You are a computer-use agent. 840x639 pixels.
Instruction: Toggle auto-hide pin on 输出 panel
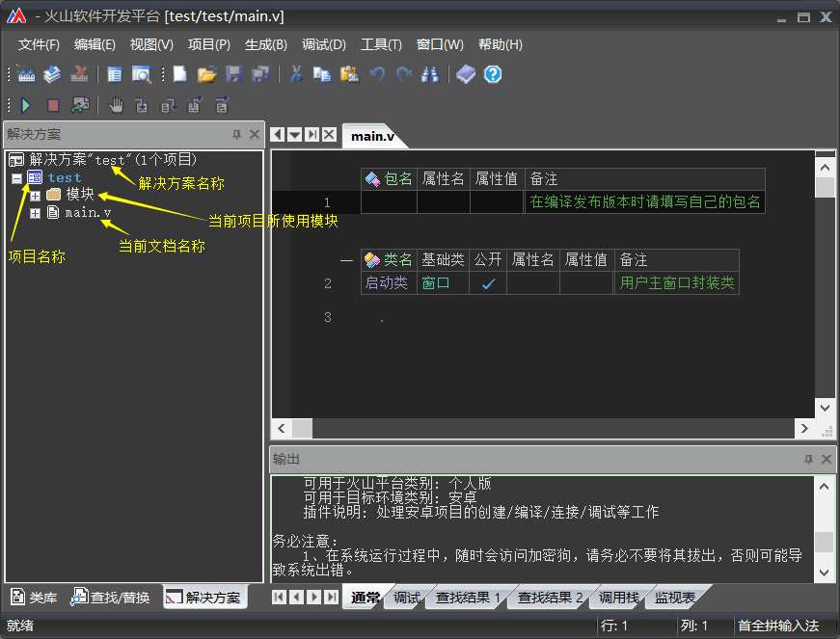pos(808,460)
